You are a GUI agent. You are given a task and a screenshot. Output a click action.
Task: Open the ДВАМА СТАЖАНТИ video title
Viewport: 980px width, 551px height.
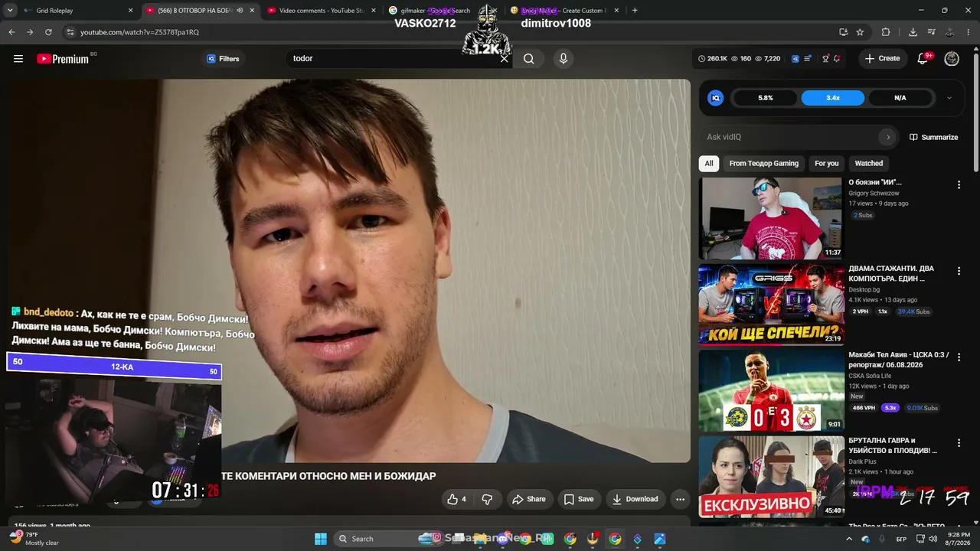click(891, 274)
